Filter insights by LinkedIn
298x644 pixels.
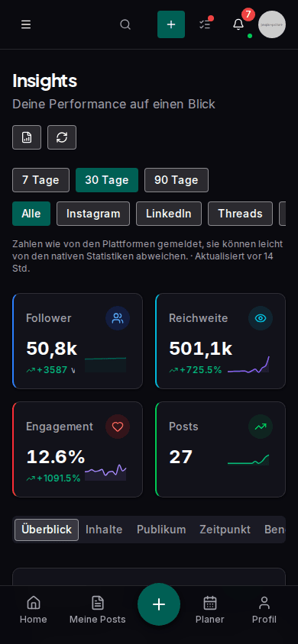pos(169,214)
